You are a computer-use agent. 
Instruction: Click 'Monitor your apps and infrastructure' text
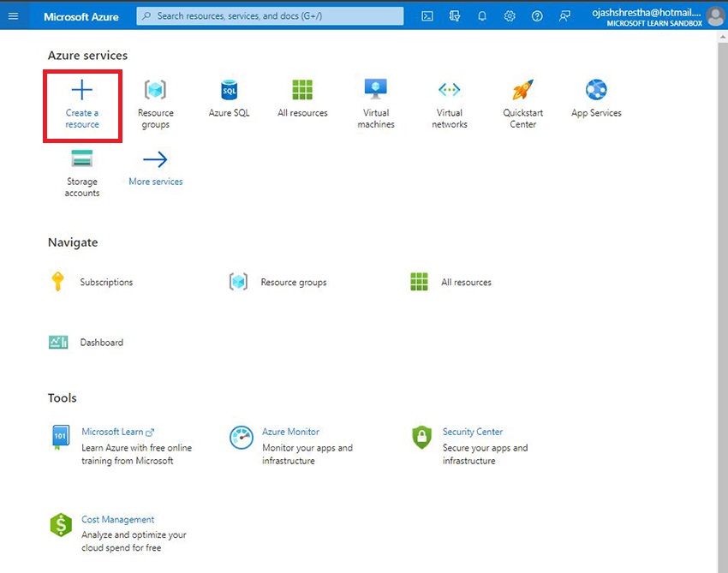[307, 454]
